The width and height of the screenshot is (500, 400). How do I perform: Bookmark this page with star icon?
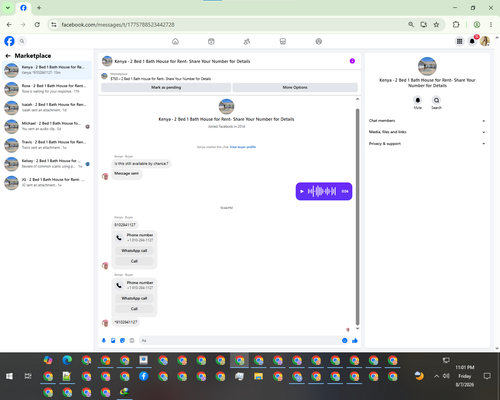click(x=436, y=24)
